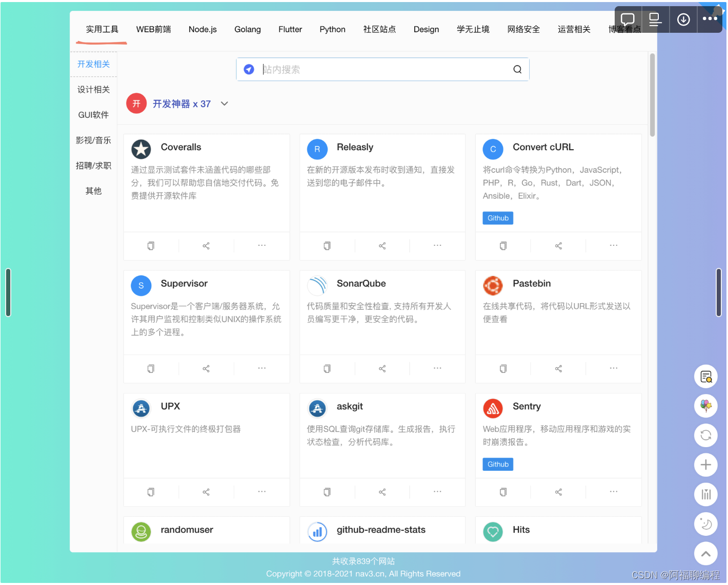This screenshot has width=728, height=585.
Task: Share the Pastebin card
Action: coord(559,369)
